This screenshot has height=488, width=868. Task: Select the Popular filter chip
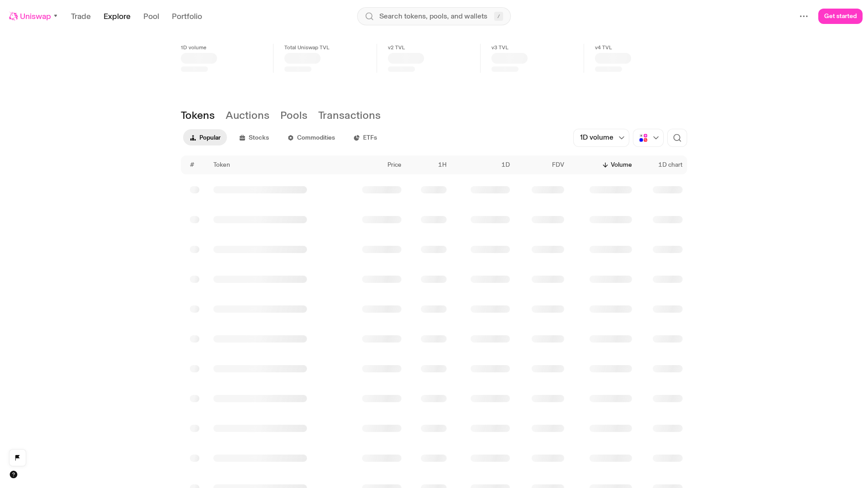[205, 137]
